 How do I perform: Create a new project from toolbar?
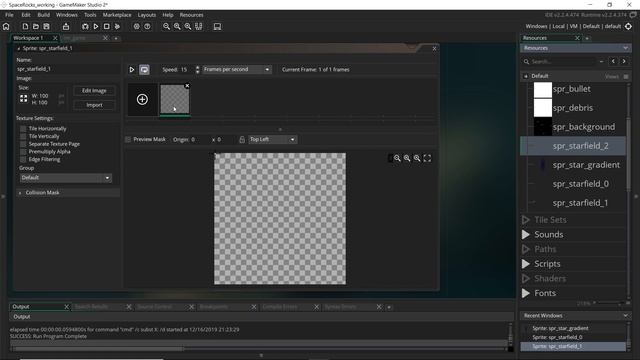click(x=25, y=27)
